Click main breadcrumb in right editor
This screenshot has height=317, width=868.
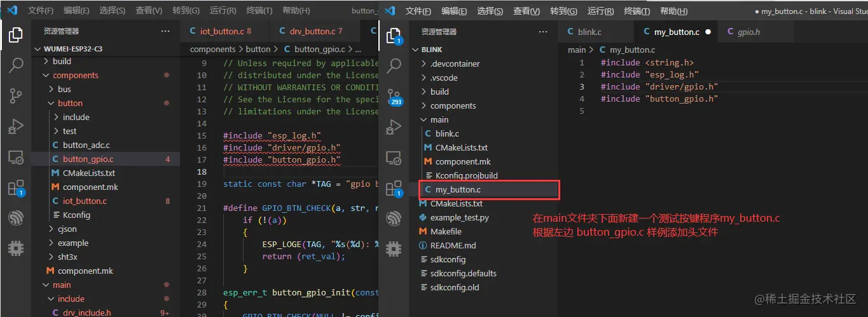click(x=577, y=50)
